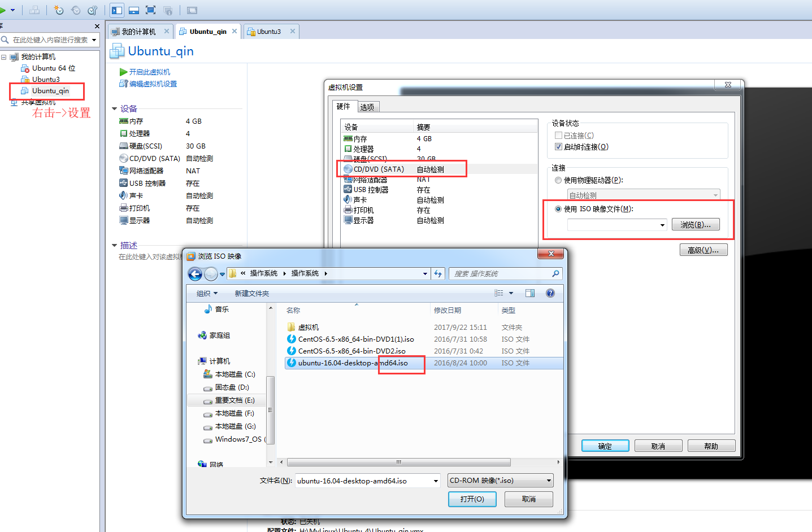Collapse the 描述 section
Screen dimensions: 812x532
point(114,245)
